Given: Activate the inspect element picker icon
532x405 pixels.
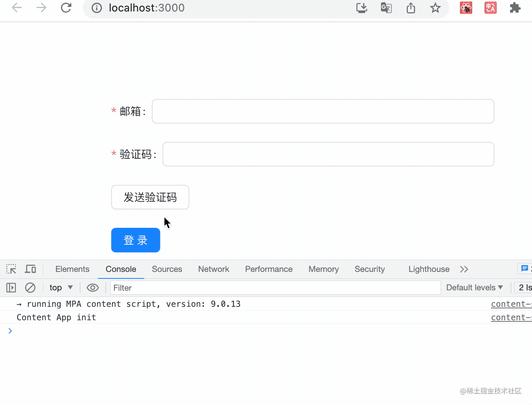Looking at the screenshot, I should [x=11, y=269].
